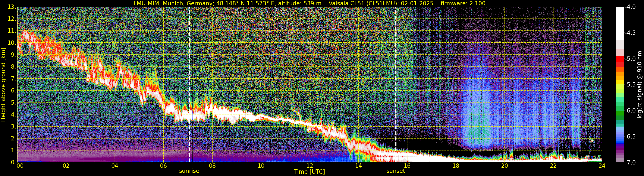Click the '6.' height axis tick label
The width and height of the screenshot is (644, 176).
[13, 91]
